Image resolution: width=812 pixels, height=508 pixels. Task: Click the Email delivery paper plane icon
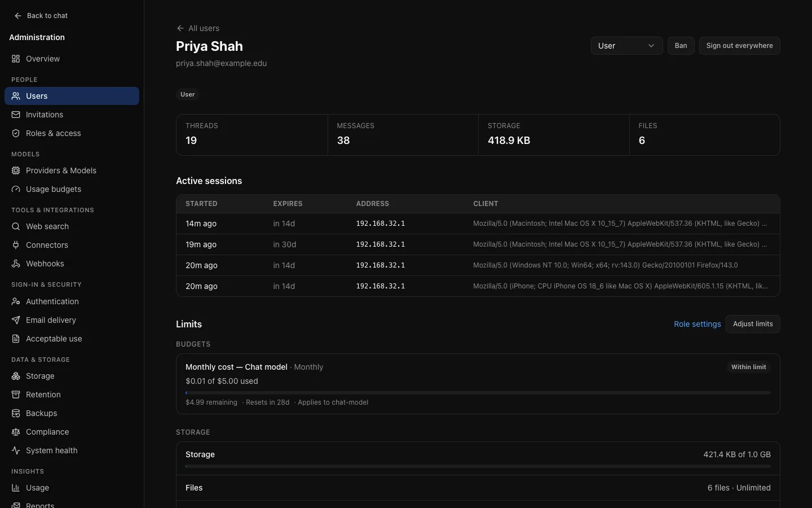[16, 320]
